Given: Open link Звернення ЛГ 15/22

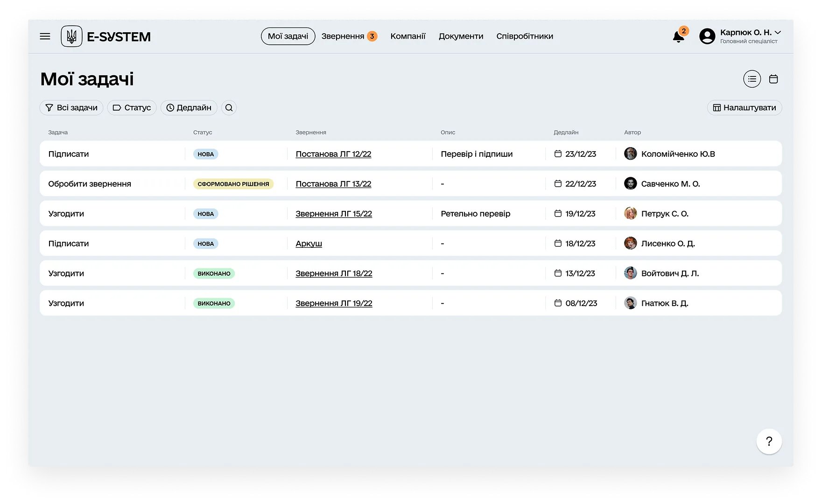Looking at the screenshot, I should pos(334,214).
